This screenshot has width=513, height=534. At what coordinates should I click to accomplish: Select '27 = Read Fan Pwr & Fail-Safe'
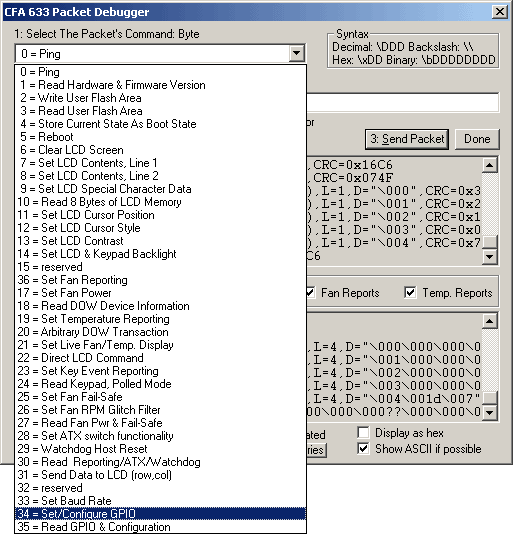(x=160, y=423)
